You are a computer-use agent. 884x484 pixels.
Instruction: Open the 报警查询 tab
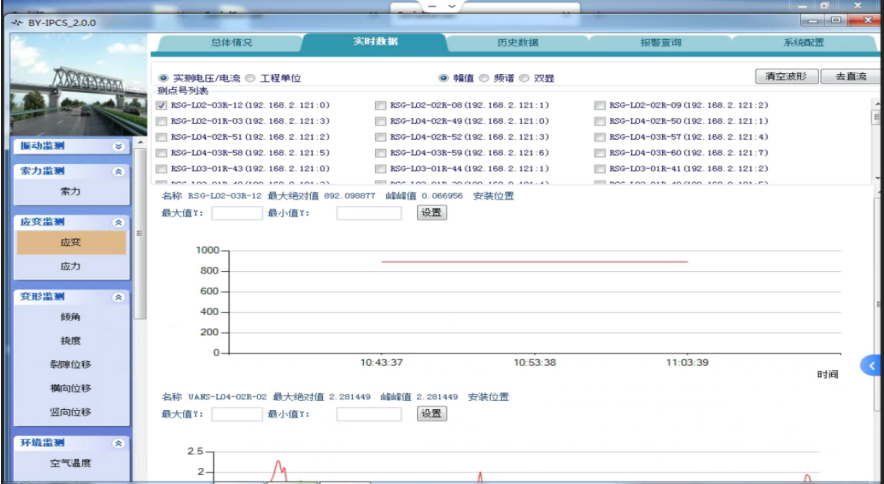click(x=660, y=42)
